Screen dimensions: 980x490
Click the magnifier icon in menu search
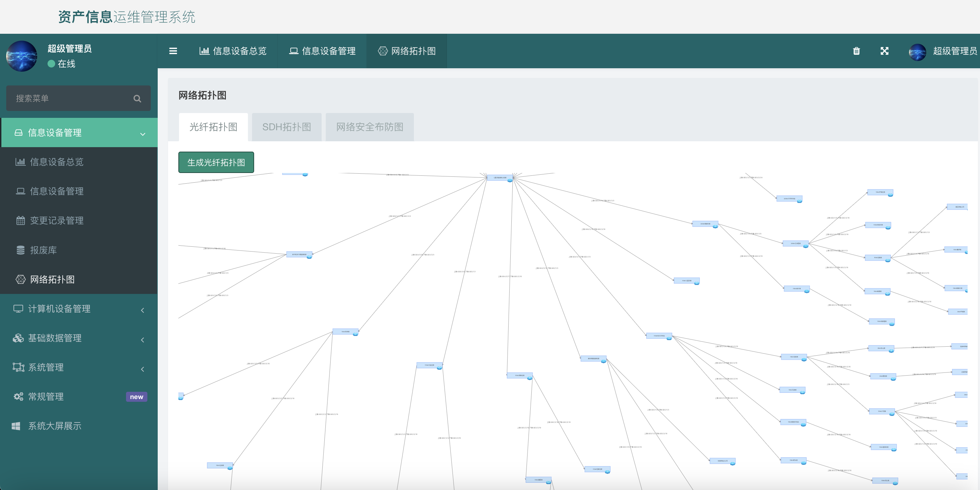pyautogui.click(x=137, y=99)
